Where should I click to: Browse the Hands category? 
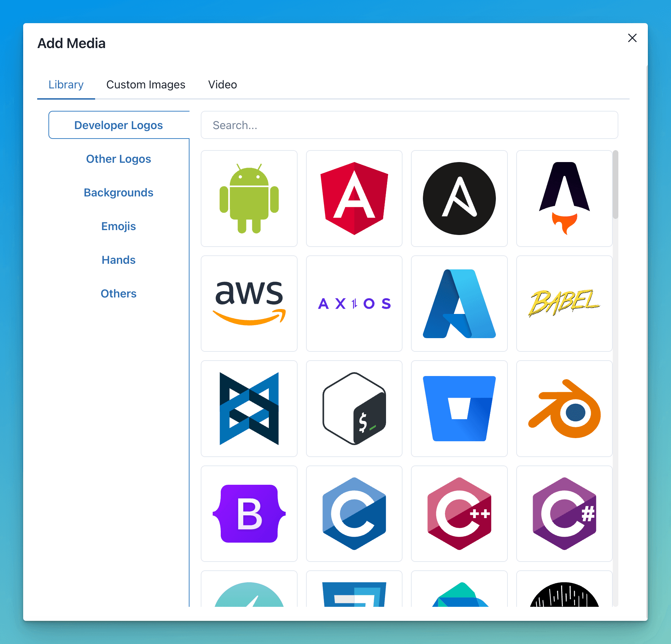[119, 260]
